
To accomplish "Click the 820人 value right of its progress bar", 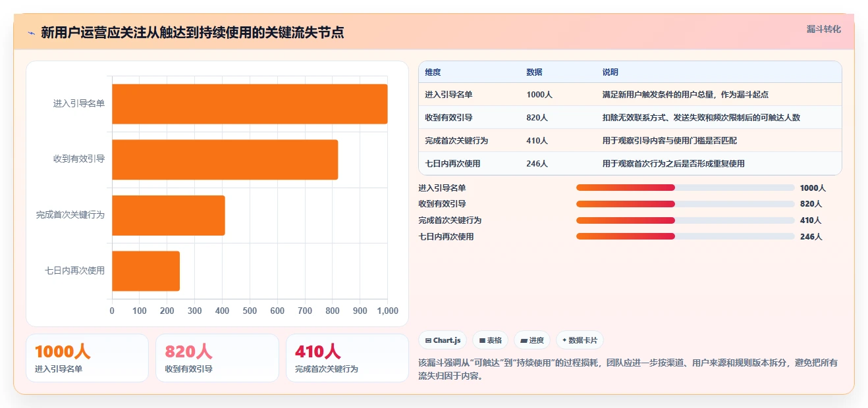I will click(x=811, y=204).
